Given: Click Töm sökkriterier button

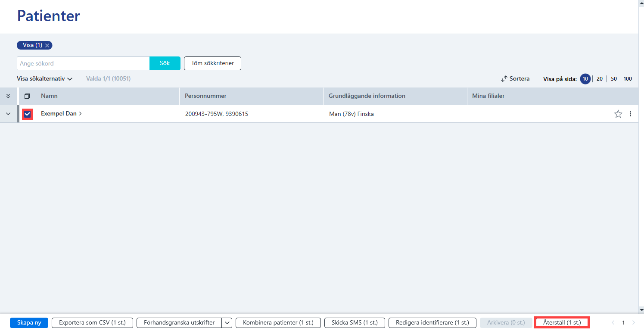Looking at the screenshot, I should coord(212,63).
